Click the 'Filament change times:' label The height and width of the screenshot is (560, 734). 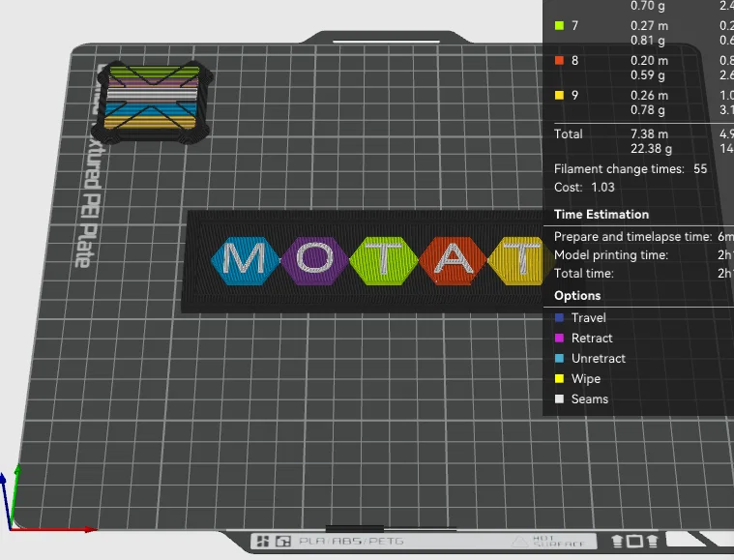pos(619,169)
